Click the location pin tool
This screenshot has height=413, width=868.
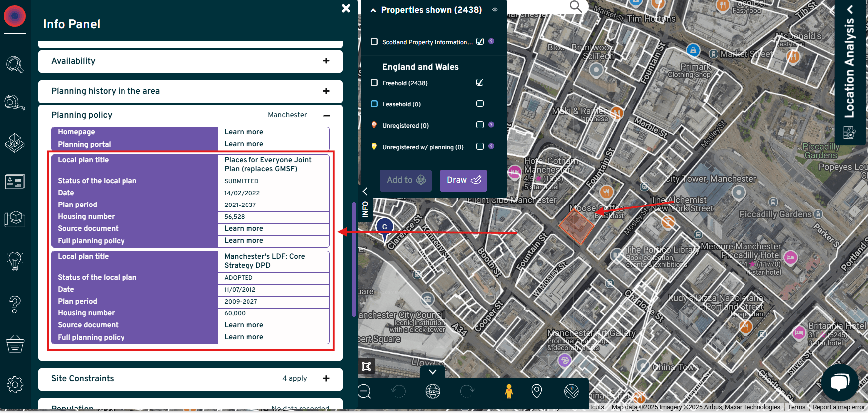point(537,391)
